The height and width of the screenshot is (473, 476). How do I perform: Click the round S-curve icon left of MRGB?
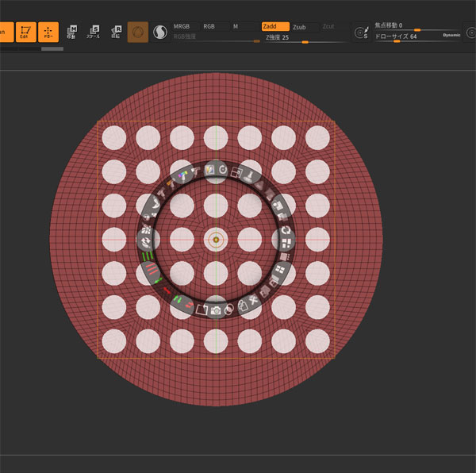(160, 32)
